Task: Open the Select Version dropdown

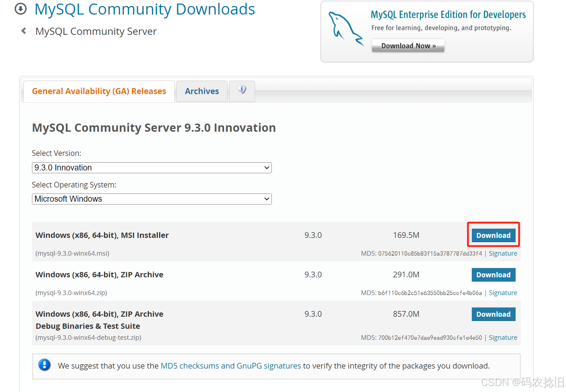Action: (x=152, y=168)
